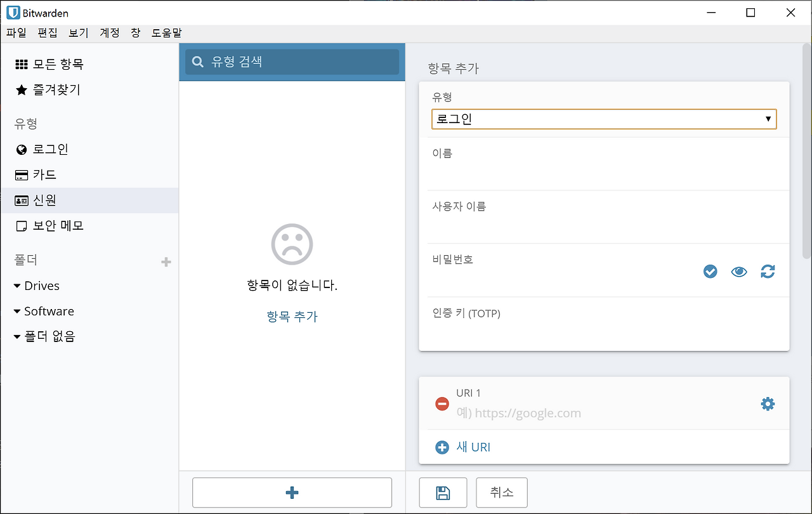This screenshot has height=514, width=812.
Task: Add new item using bottom plus button
Action: [x=292, y=492]
